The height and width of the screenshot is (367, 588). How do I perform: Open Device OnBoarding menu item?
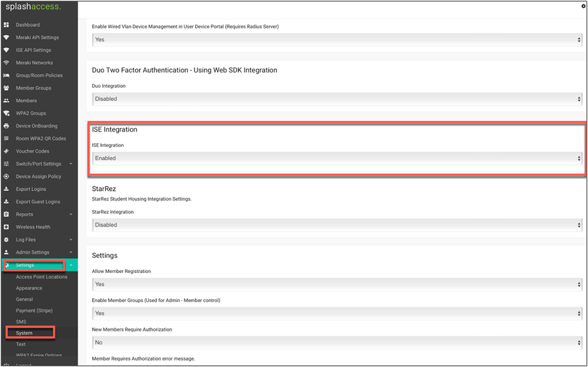(x=37, y=126)
